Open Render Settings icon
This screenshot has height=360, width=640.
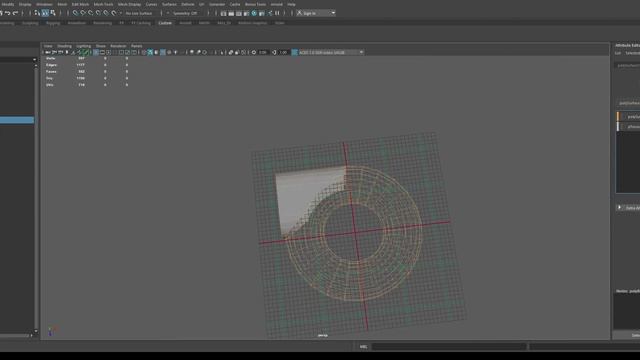point(246,13)
